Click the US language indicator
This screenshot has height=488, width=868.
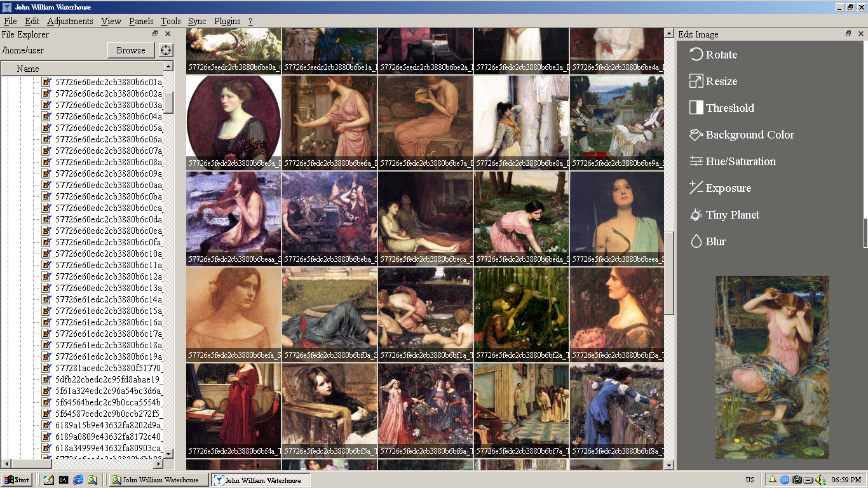750,480
